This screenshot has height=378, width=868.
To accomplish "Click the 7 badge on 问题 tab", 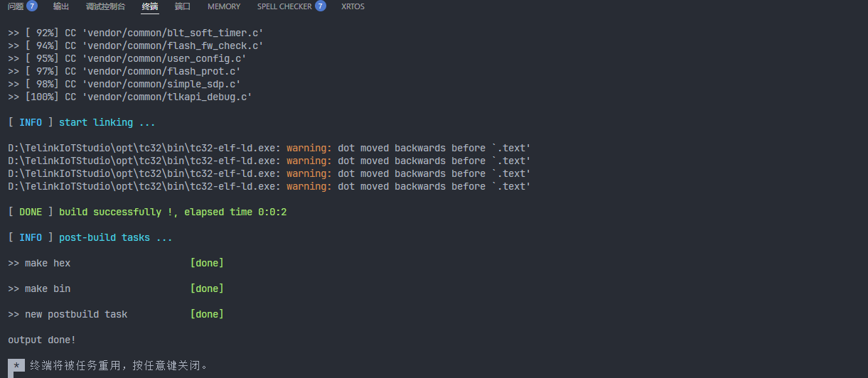I will click(x=32, y=6).
